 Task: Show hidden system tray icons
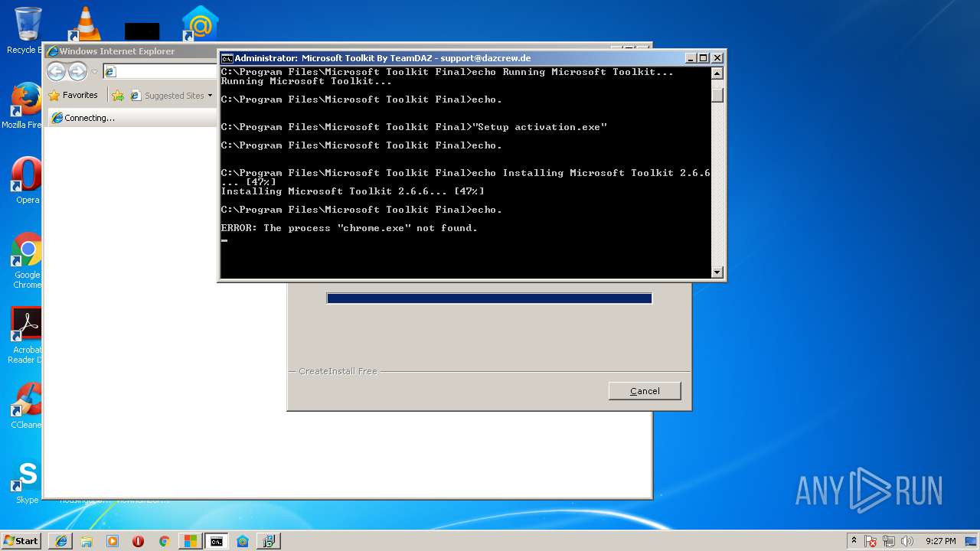tap(854, 541)
